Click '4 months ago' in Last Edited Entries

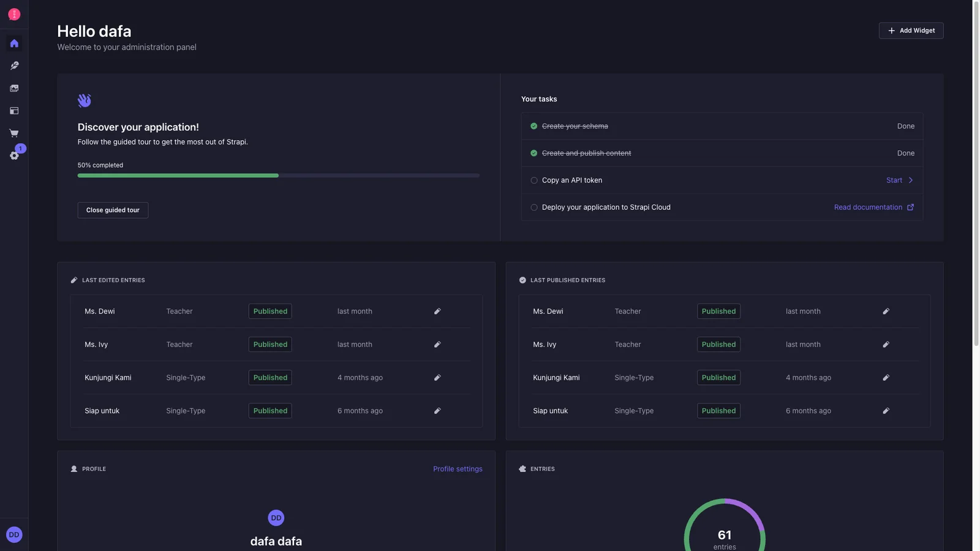click(360, 377)
